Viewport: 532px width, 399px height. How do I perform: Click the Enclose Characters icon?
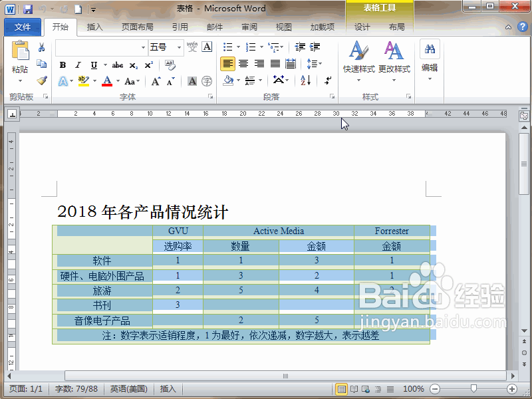click(x=207, y=81)
